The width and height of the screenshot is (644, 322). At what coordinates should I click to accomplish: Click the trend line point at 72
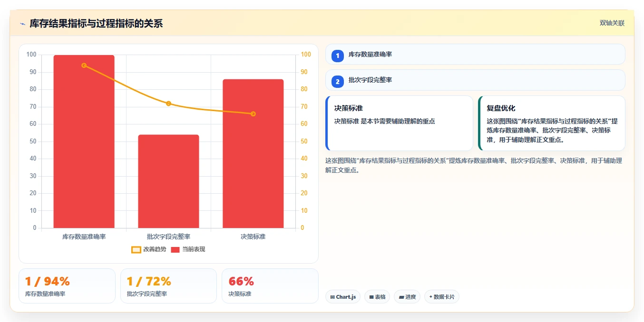[168, 104]
